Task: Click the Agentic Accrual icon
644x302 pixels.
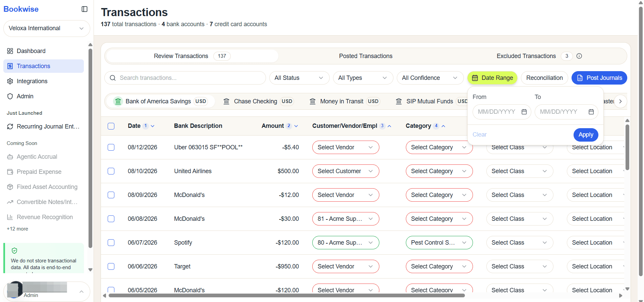Action: pyautogui.click(x=10, y=157)
